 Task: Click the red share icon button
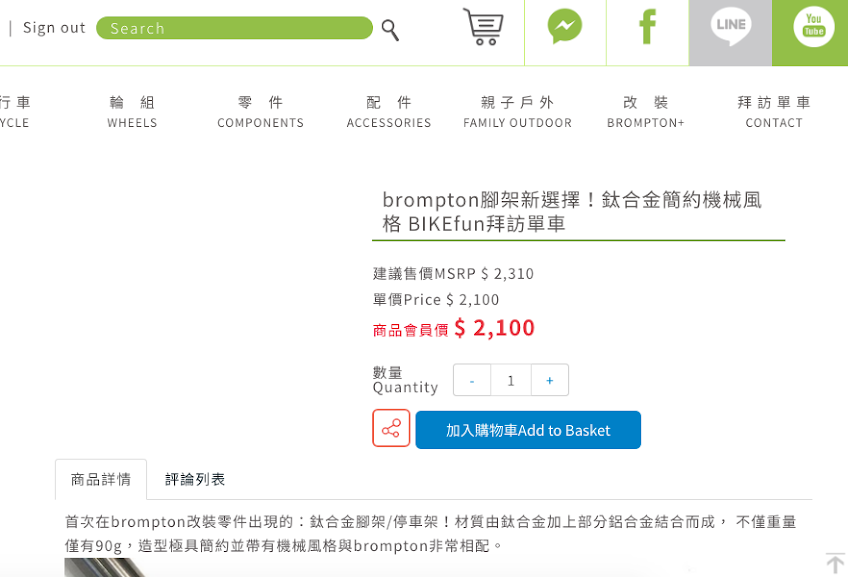point(391,428)
